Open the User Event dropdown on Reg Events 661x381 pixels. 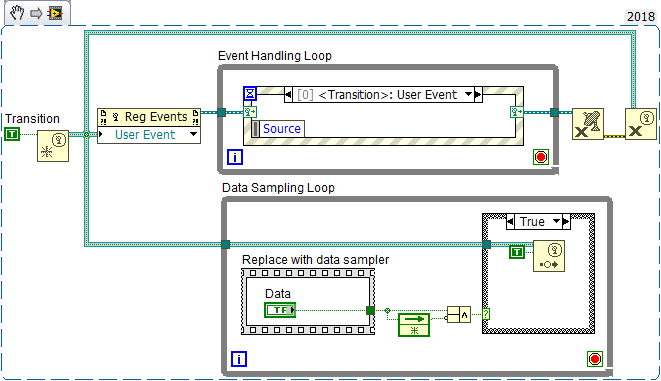(193, 134)
